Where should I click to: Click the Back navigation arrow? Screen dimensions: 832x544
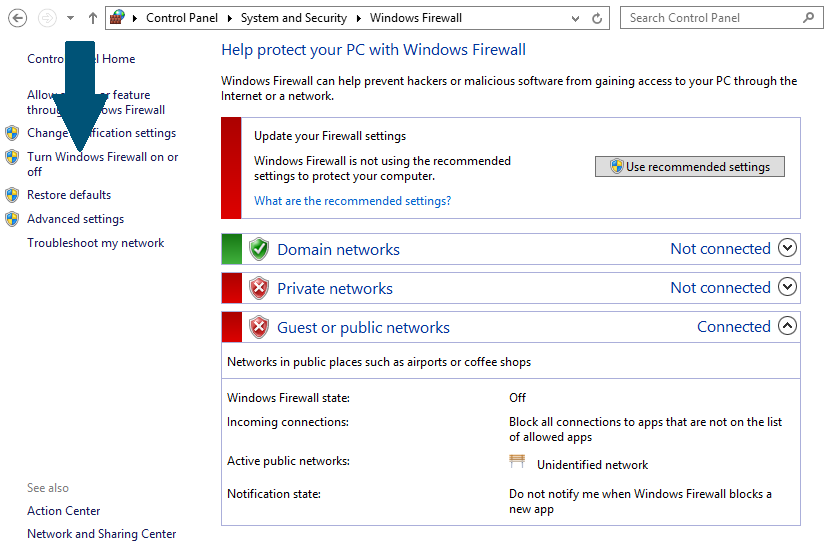point(18,18)
